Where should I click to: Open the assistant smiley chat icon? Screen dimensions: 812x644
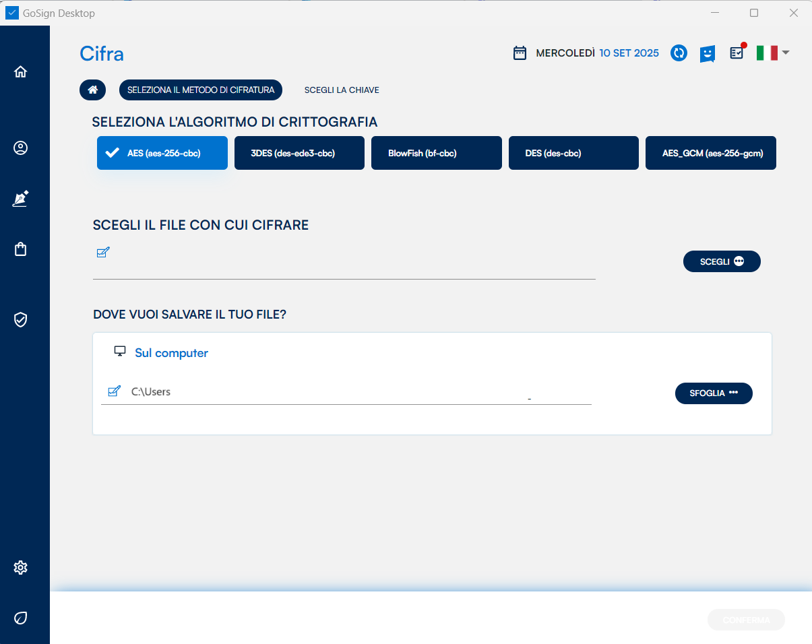(x=707, y=53)
